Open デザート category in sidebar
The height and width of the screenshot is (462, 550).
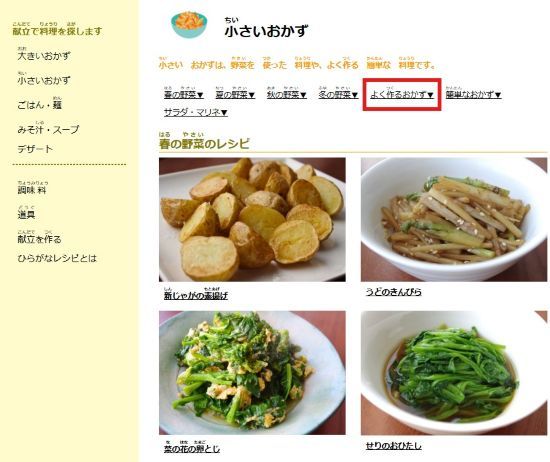(35, 149)
